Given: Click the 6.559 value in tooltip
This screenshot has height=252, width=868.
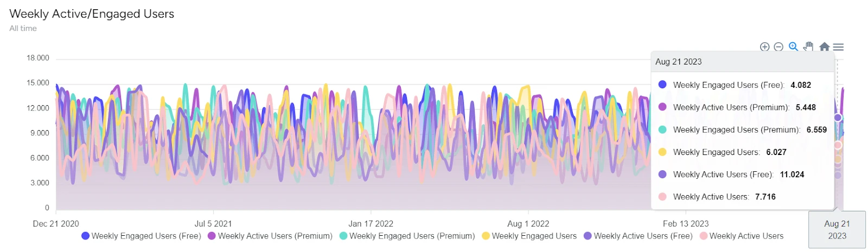Looking at the screenshot, I should [x=816, y=130].
